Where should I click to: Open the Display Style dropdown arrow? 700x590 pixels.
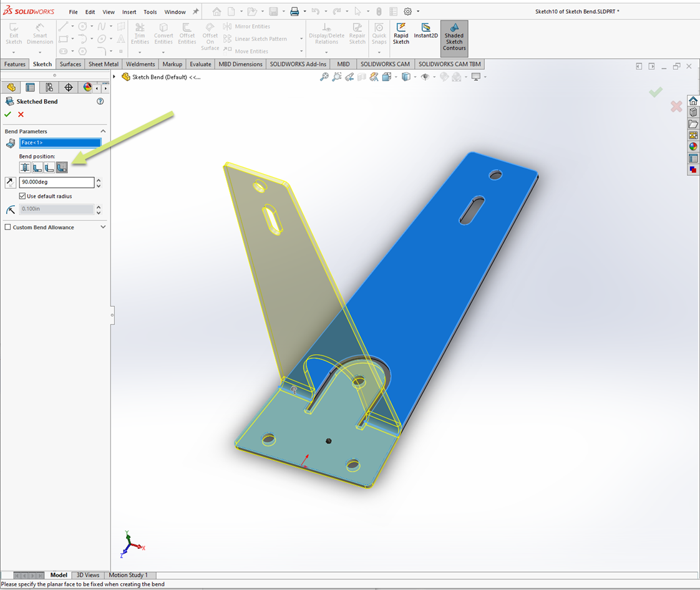point(417,77)
